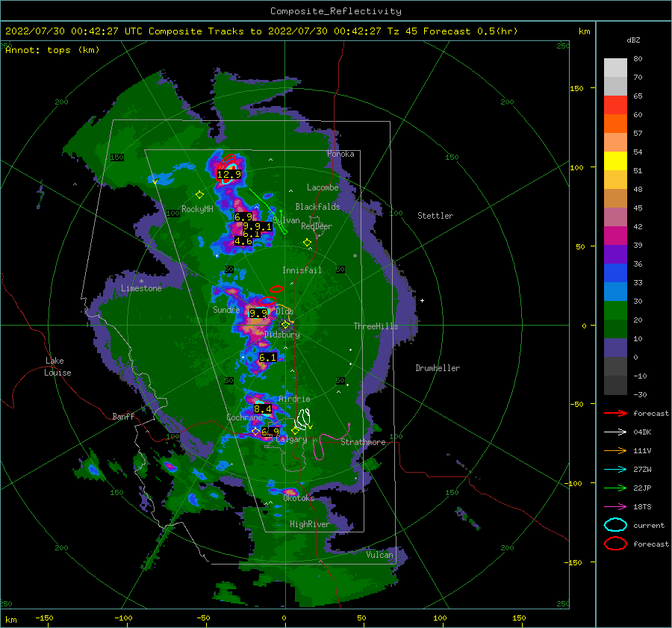Viewport: 672px width, 628px height.
Task: Click the 12.9 storm top label
Action: (x=229, y=175)
